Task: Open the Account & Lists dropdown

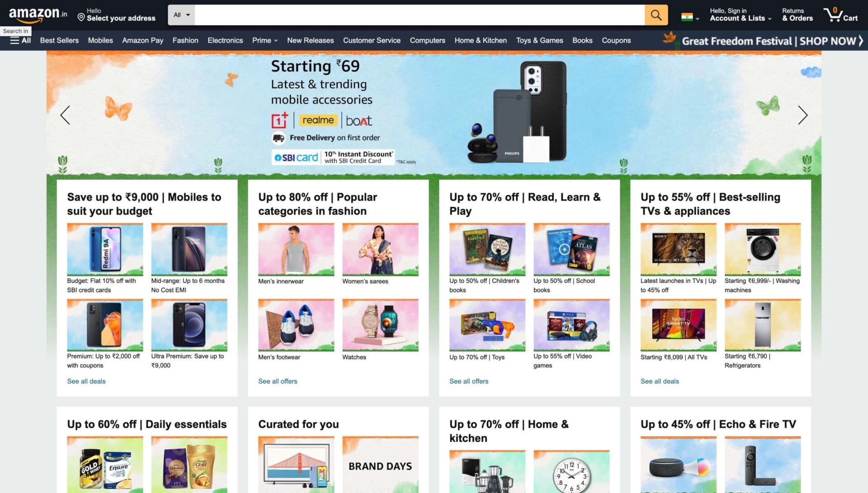Action: click(x=741, y=15)
